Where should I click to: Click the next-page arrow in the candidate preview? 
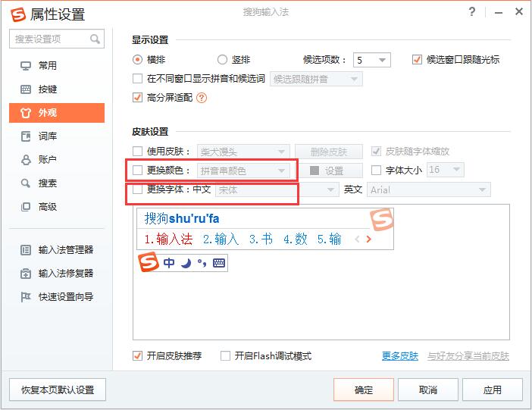click(369, 239)
